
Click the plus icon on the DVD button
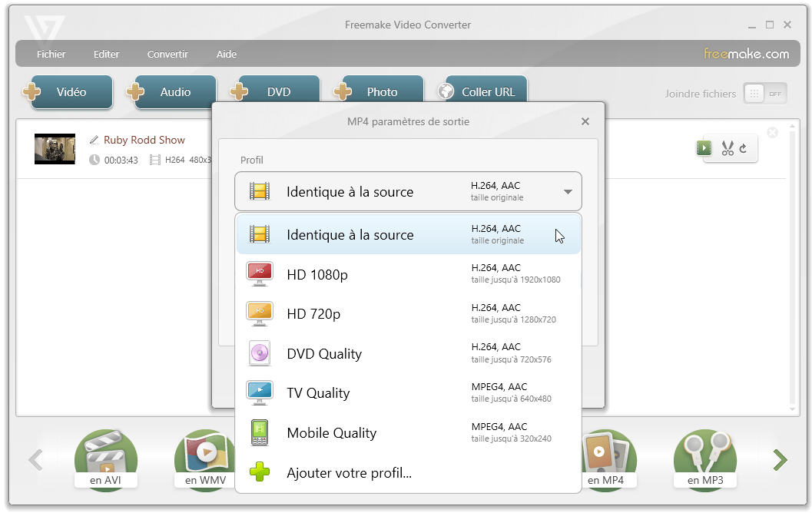point(239,91)
